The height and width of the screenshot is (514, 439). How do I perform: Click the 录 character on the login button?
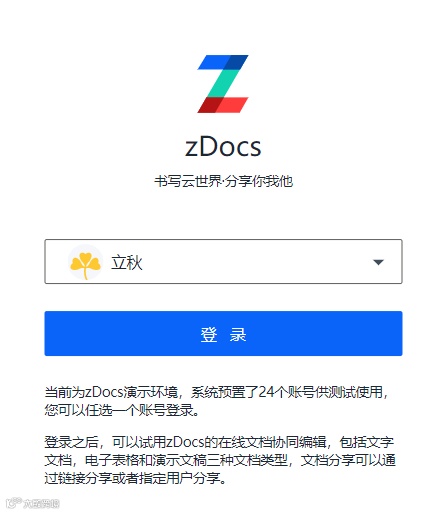(x=238, y=334)
